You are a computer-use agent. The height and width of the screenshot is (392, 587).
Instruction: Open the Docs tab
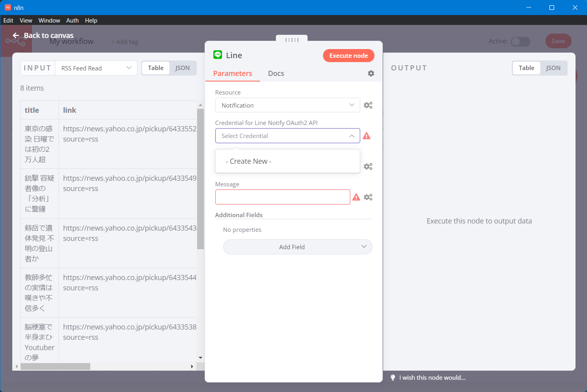click(x=276, y=74)
